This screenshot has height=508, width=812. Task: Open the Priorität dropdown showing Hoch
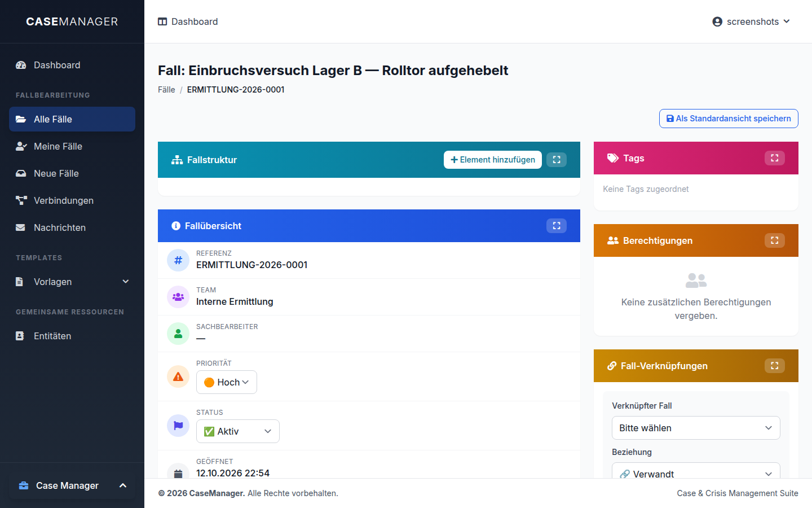point(227,382)
